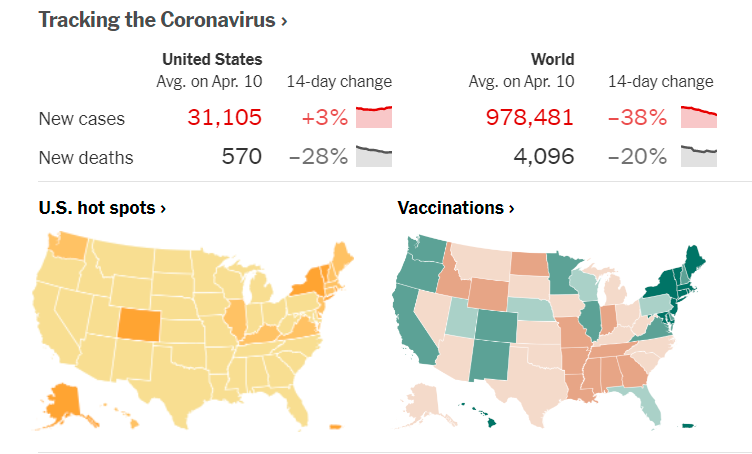752x454 pixels.
Task: Click the World new cases figure 978,481
Action: coord(530,118)
